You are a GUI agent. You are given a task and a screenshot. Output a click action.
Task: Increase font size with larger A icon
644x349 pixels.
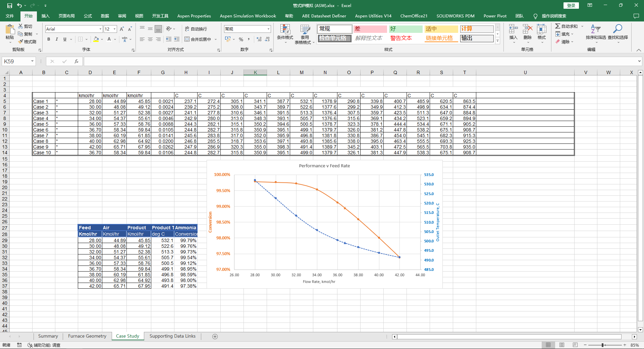tap(122, 29)
